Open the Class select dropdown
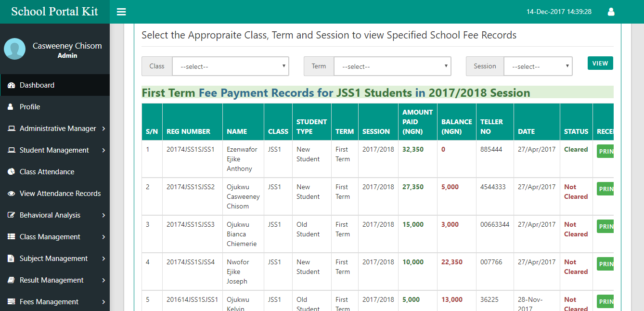Image resolution: width=644 pixels, height=311 pixels. tap(231, 66)
